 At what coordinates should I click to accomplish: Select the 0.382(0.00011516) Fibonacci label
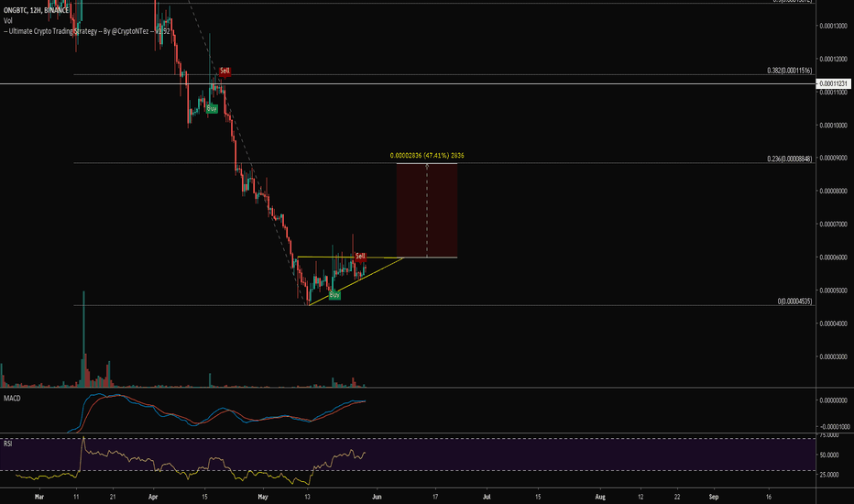point(789,71)
